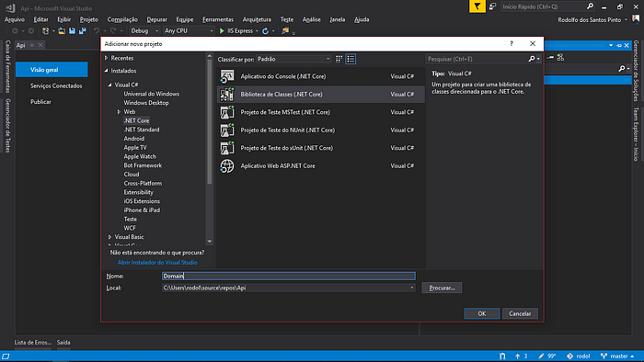The width and height of the screenshot is (644, 362).
Task: Select Visão geral in Api page
Action: click(52, 70)
